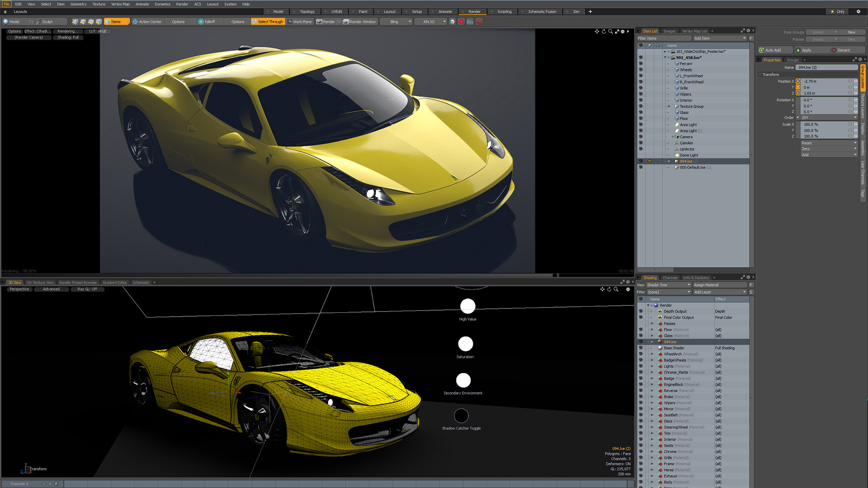The height and width of the screenshot is (488, 868).
Task: Open the Render Window button
Action: point(360,22)
